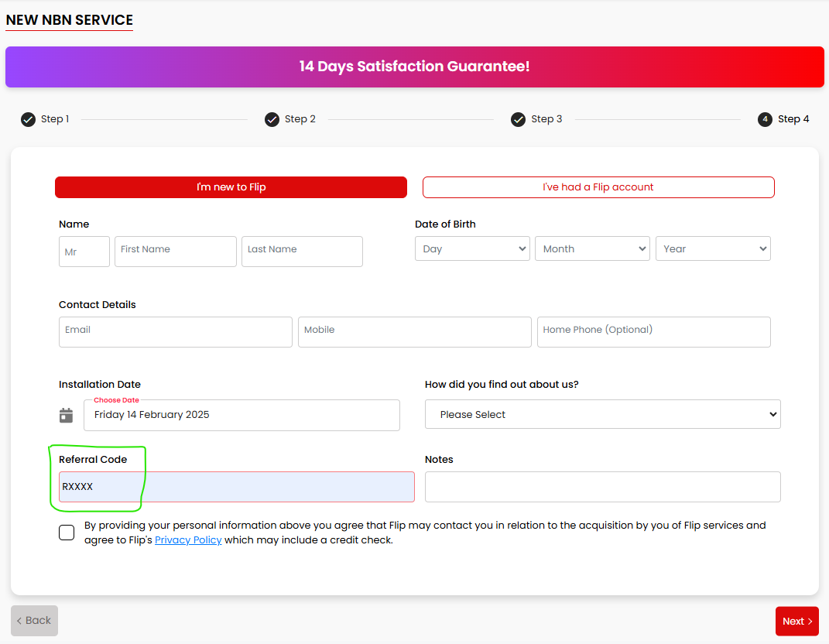Click the Step 1 checkmark icon

28,119
